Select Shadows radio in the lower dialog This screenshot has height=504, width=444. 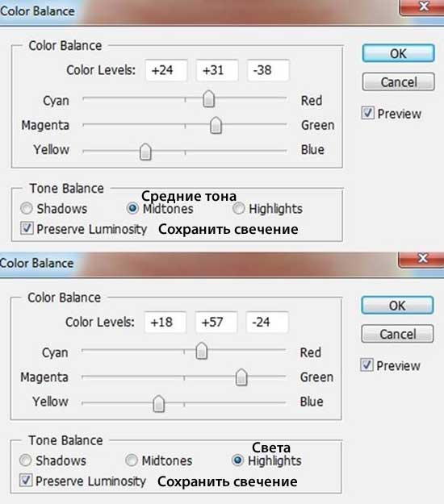(x=25, y=460)
